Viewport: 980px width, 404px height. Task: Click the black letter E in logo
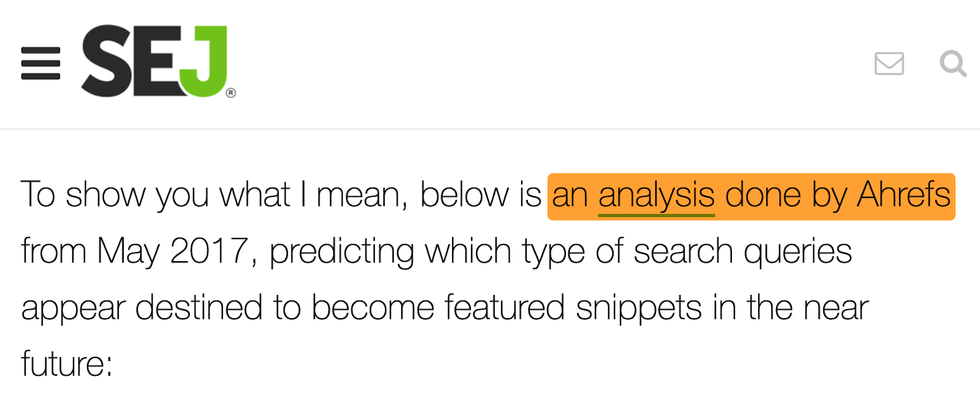click(156, 61)
